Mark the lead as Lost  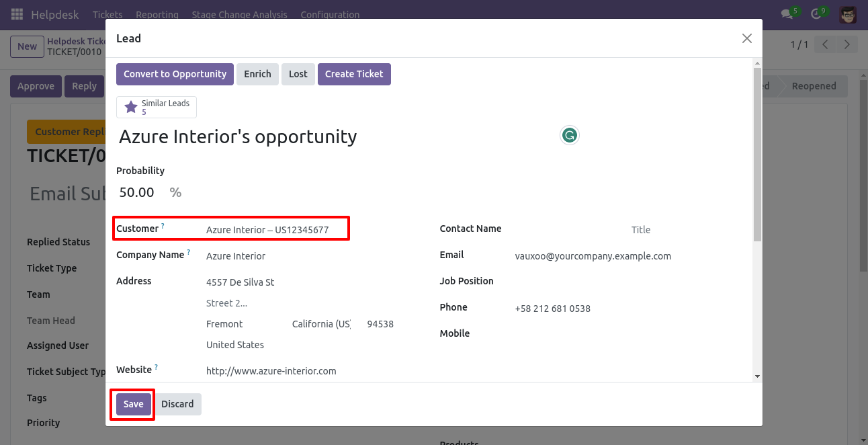tap(298, 74)
